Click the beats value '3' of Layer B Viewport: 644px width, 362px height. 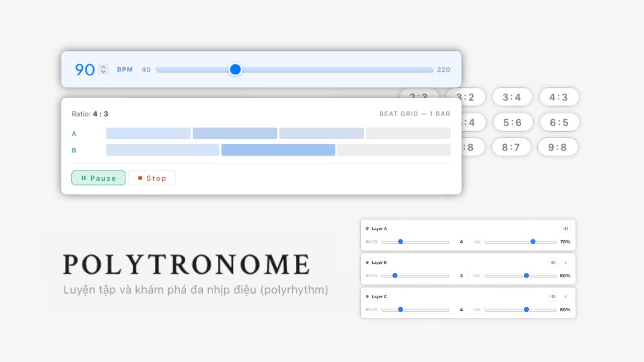coord(461,276)
